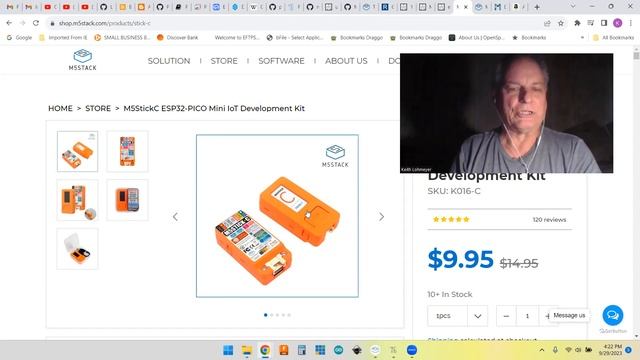This screenshot has height=360, width=640.
Task: Jump to third carousel dot
Action: [x=277, y=315]
